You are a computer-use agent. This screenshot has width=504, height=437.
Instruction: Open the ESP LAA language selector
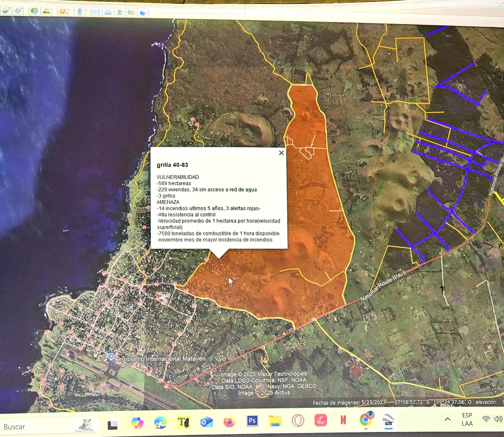pos(467,419)
